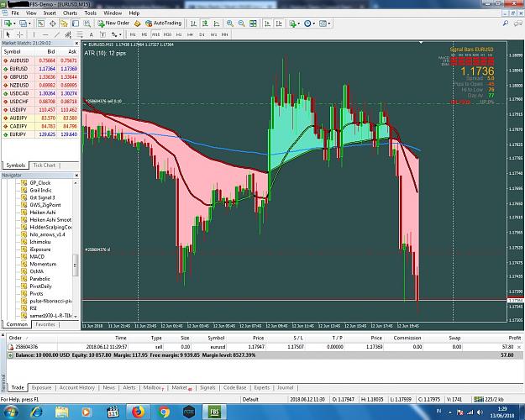Open the Insert menu
The width and height of the screenshot is (525, 420).
50,13
